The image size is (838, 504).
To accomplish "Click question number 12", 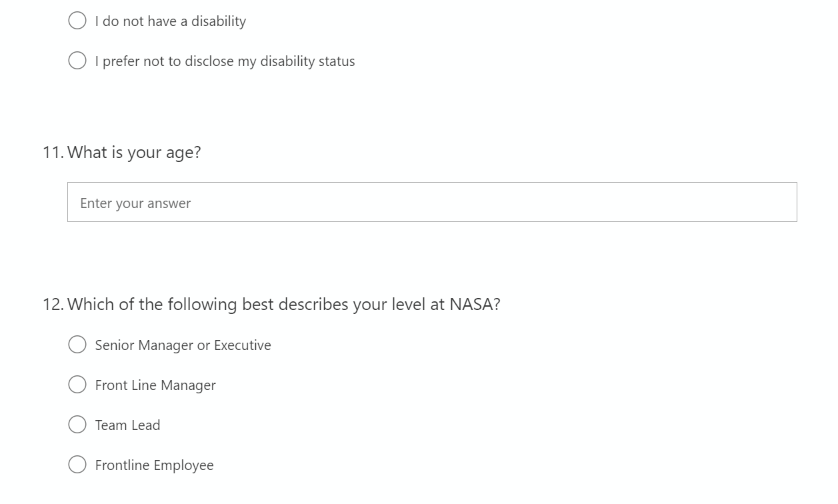I will coord(53,305).
